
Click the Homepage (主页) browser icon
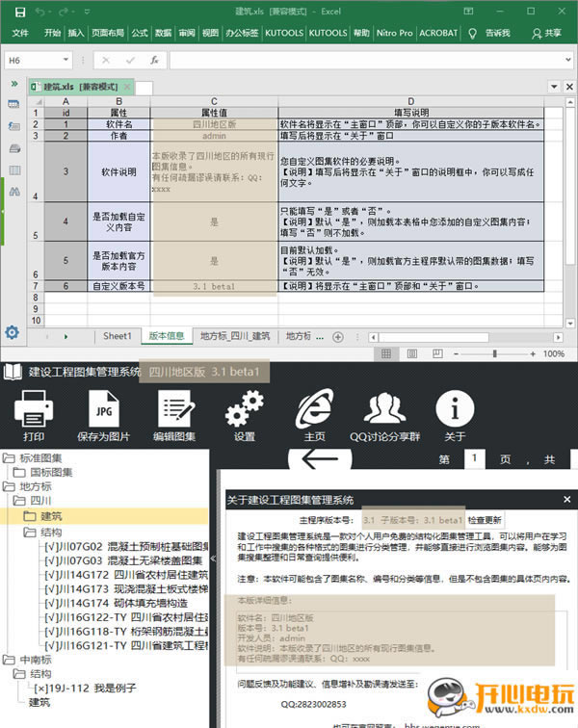[315, 408]
